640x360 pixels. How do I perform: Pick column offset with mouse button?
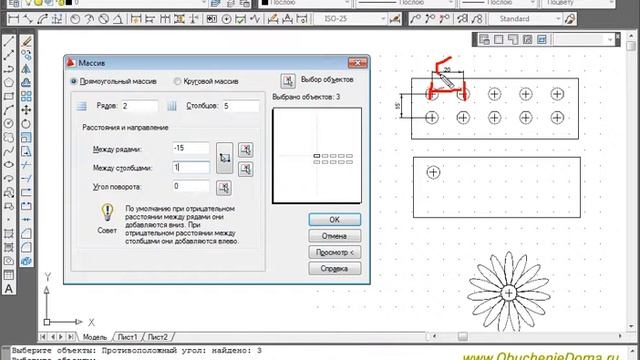click(245, 169)
